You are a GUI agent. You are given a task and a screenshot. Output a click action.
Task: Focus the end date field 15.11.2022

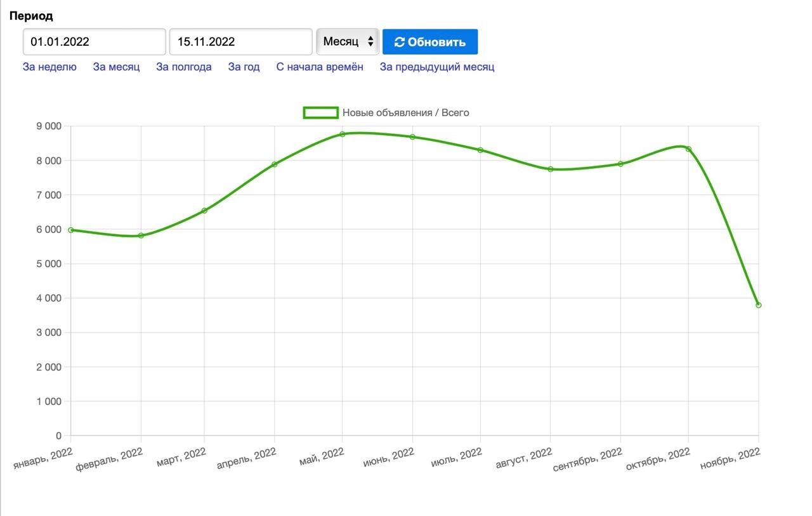click(241, 42)
